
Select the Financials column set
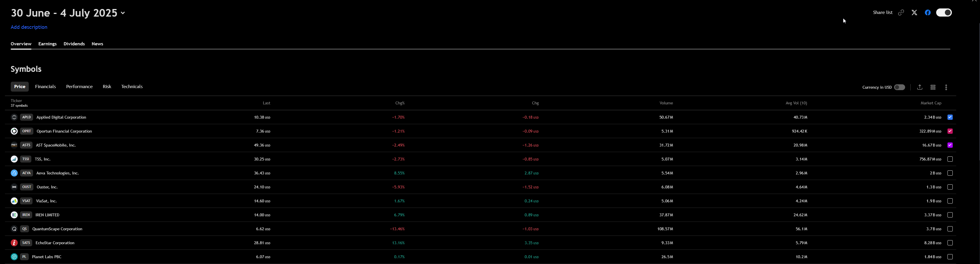tap(46, 86)
